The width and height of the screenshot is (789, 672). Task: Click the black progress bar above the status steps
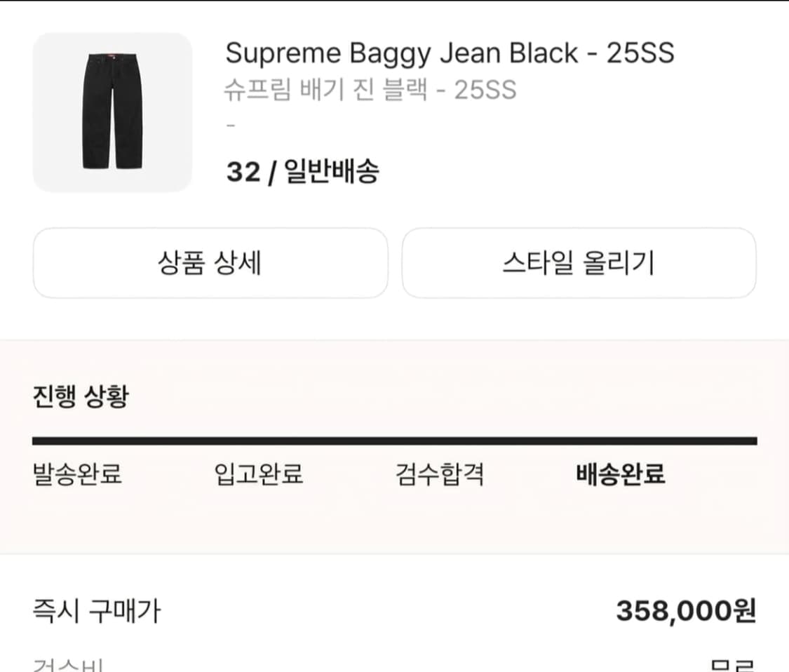point(394,441)
